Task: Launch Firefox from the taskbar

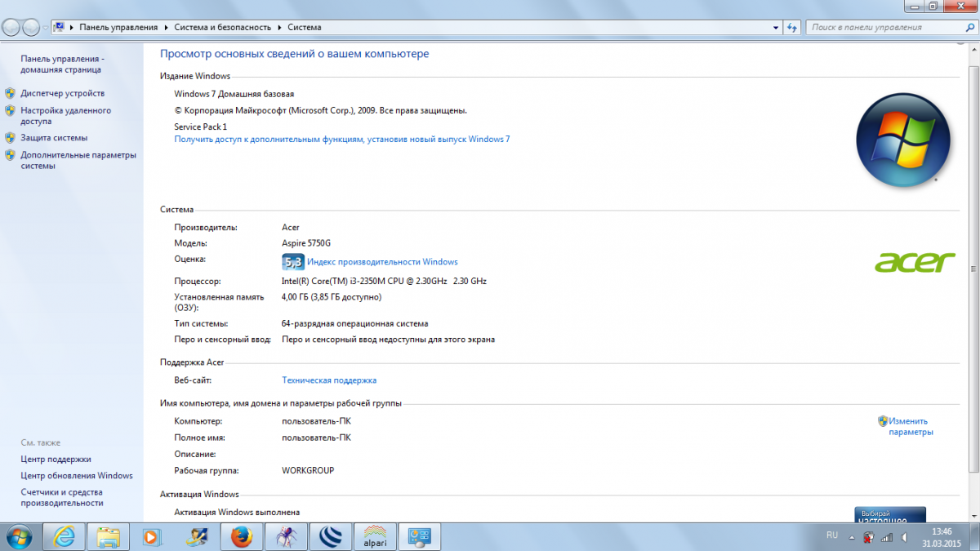Action: (241, 537)
